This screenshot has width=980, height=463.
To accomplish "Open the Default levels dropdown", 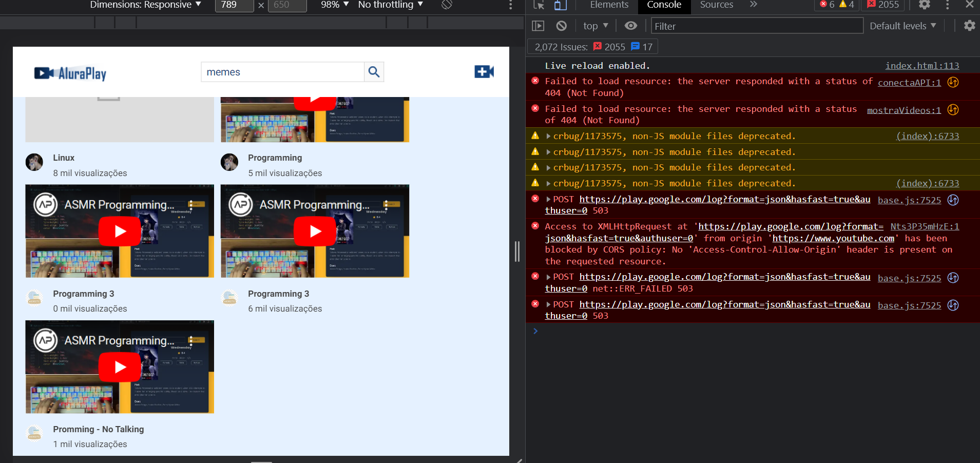I will [902, 26].
